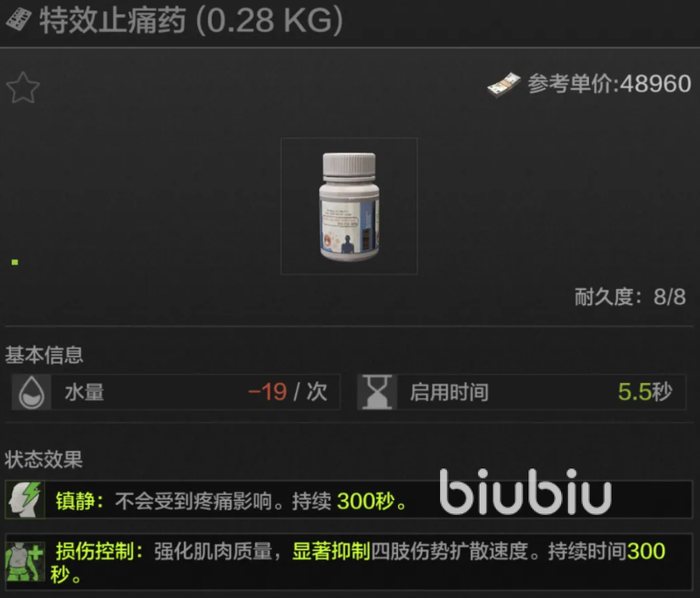Click the item title 特效止痛药
The width and height of the screenshot is (700, 598).
[113, 20]
